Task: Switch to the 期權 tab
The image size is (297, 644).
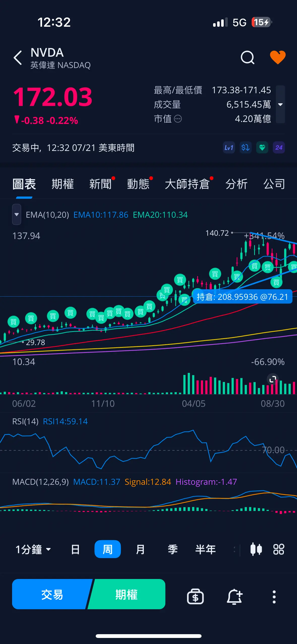Action: click(62, 184)
